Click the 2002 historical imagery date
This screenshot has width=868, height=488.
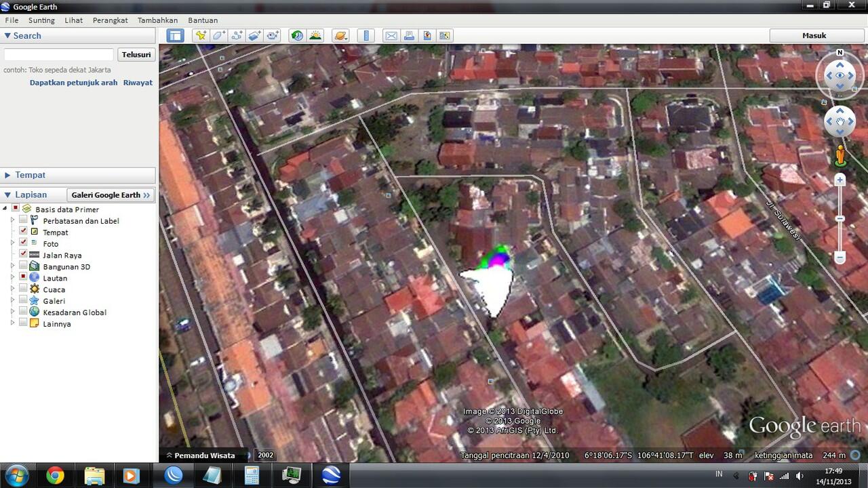266,455
